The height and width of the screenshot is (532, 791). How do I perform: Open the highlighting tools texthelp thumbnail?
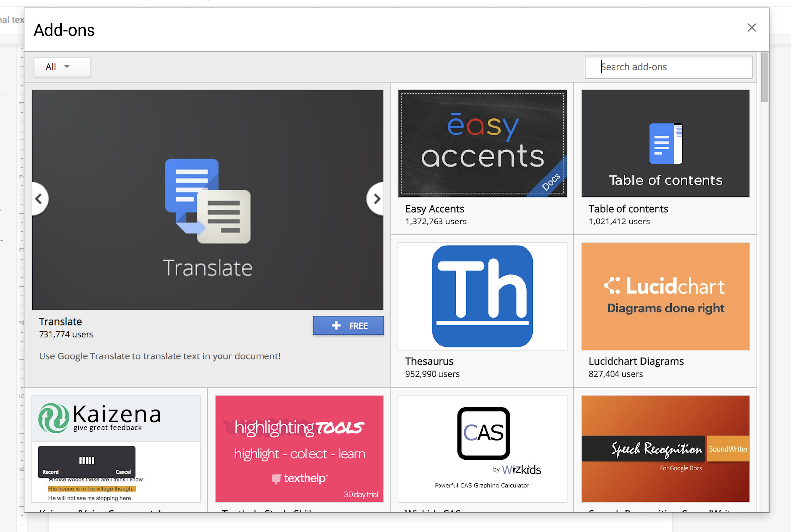[299, 448]
